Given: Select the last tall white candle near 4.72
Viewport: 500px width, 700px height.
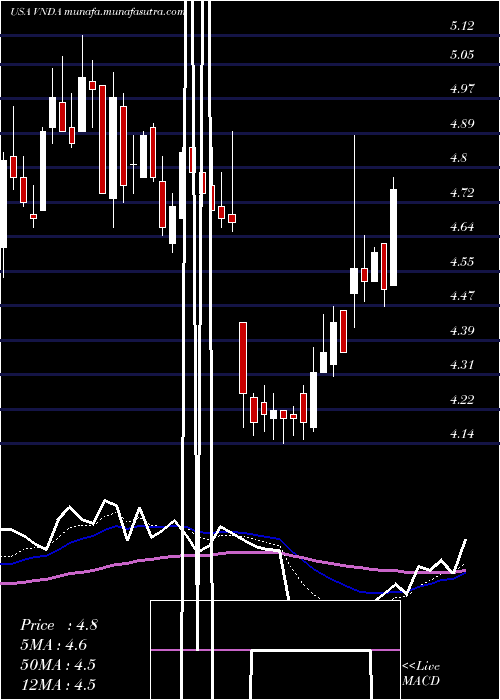Looking at the screenshot, I should [x=394, y=238].
